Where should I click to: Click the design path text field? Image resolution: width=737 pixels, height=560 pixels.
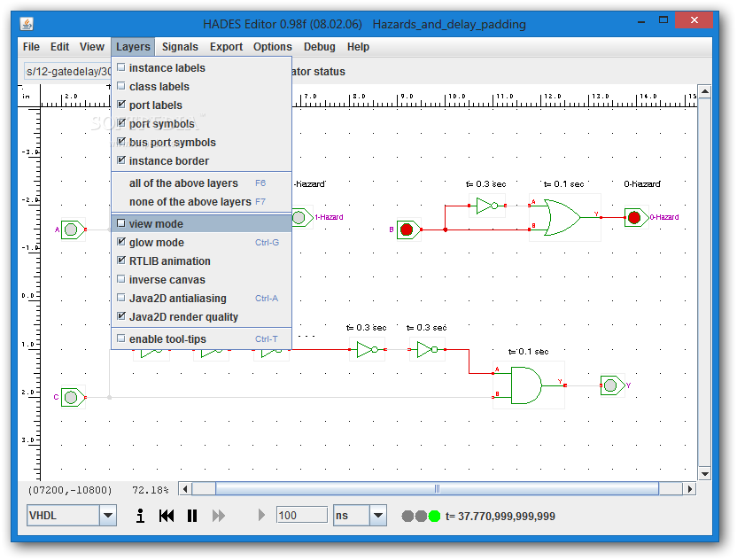67,72
